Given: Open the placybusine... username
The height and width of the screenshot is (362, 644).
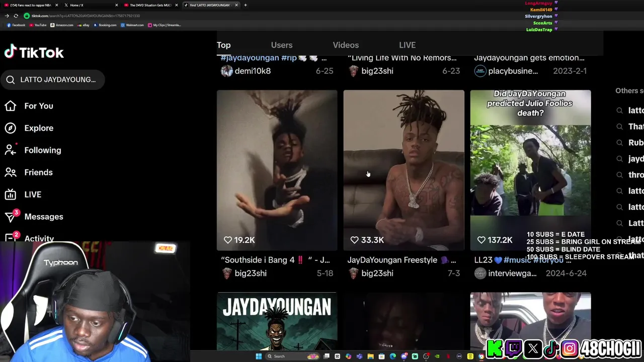Looking at the screenshot, I should (x=513, y=71).
